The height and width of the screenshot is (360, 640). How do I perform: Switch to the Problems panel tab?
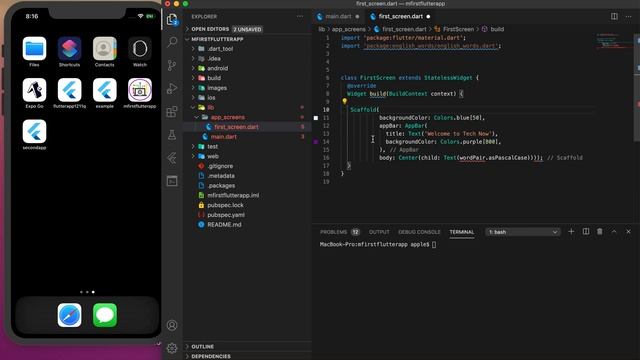pos(339,232)
